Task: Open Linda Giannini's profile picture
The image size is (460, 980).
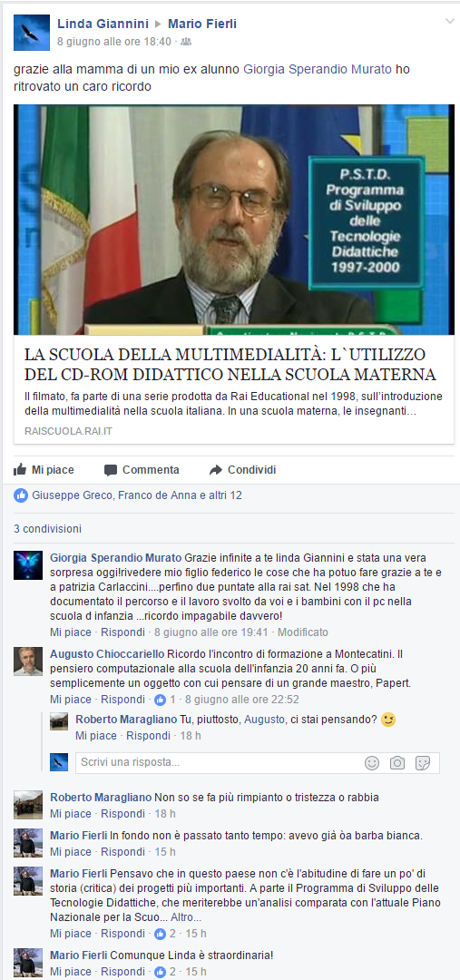Action: 31,33
